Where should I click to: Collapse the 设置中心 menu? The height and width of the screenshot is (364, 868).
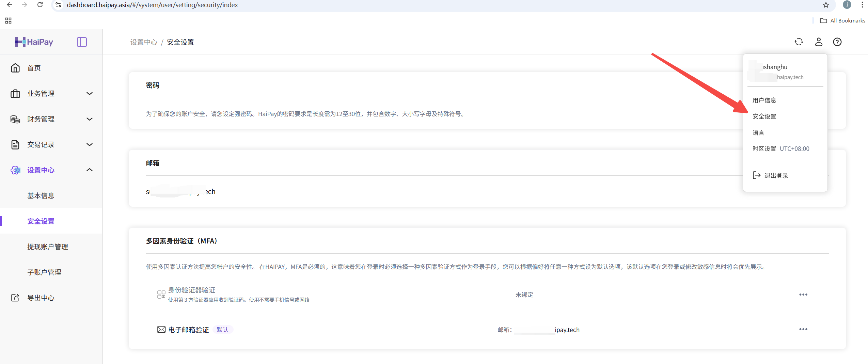(x=51, y=170)
